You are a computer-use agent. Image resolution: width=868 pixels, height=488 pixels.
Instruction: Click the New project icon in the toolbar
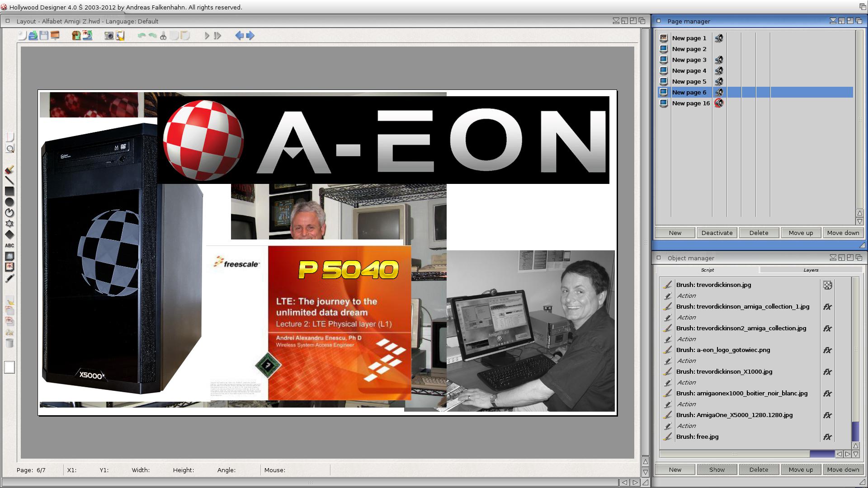[22, 36]
